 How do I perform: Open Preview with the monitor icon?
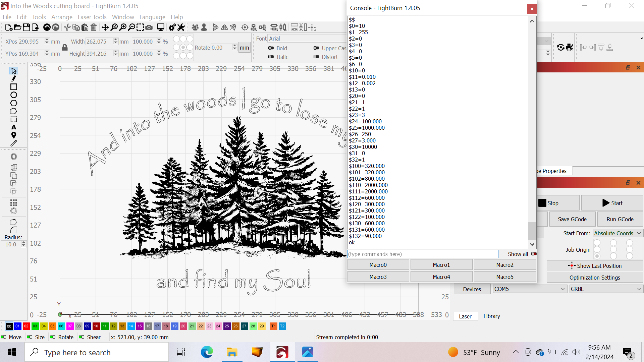pyautogui.click(x=161, y=27)
